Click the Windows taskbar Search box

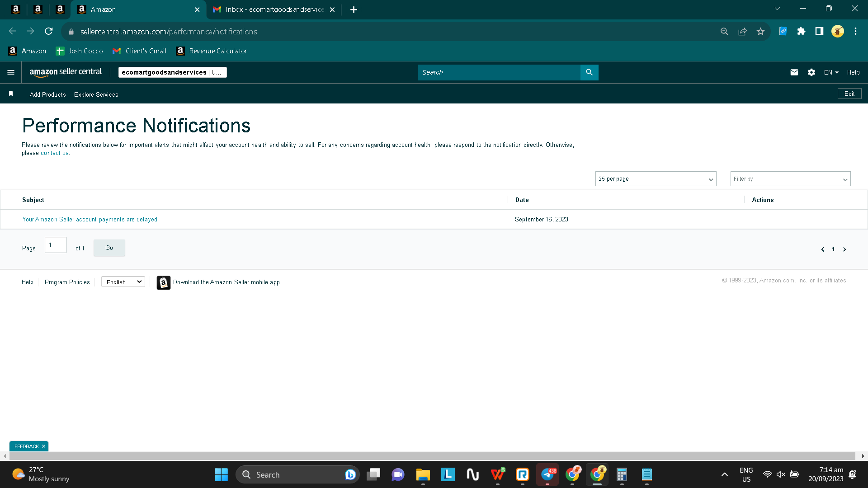(x=297, y=474)
